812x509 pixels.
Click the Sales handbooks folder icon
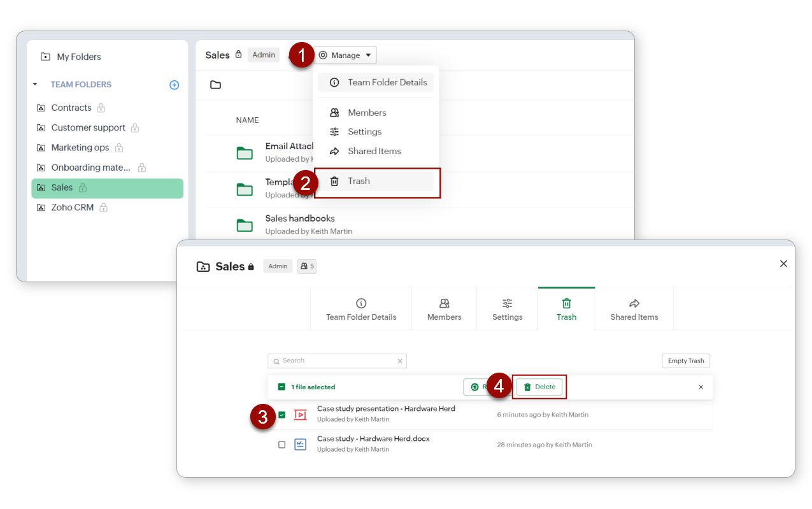point(245,225)
